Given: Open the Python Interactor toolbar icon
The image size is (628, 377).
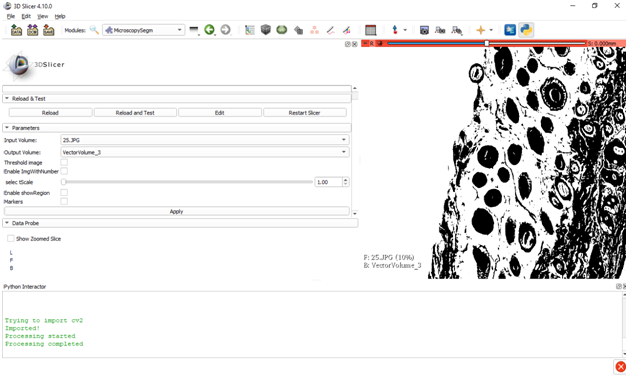Looking at the screenshot, I should click(x=526, y=30).
